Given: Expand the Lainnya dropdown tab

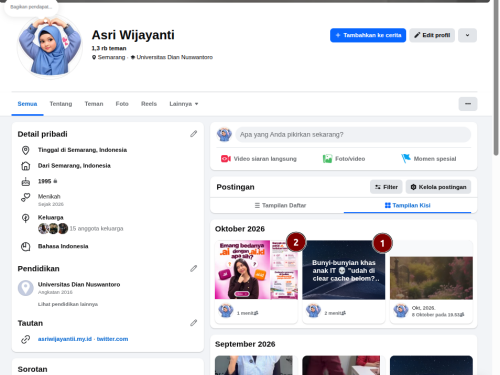Looking at the screenshot, I should [x=184, y=104].
